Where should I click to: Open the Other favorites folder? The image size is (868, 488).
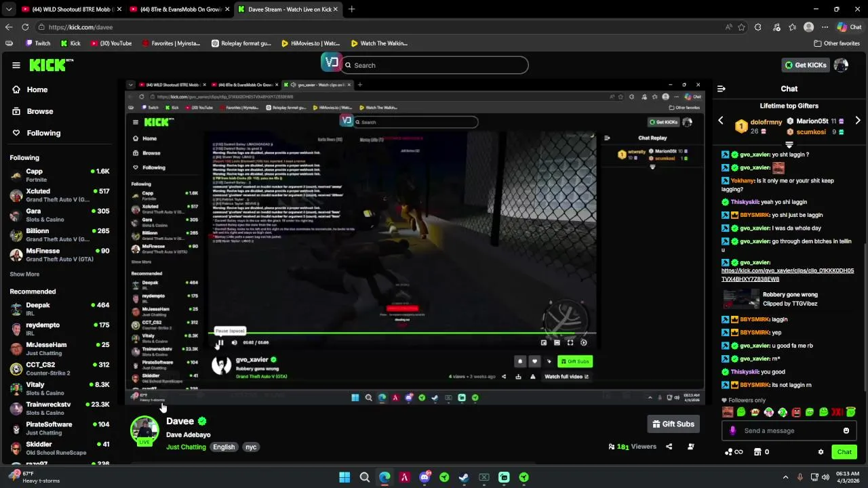point(837,43)
